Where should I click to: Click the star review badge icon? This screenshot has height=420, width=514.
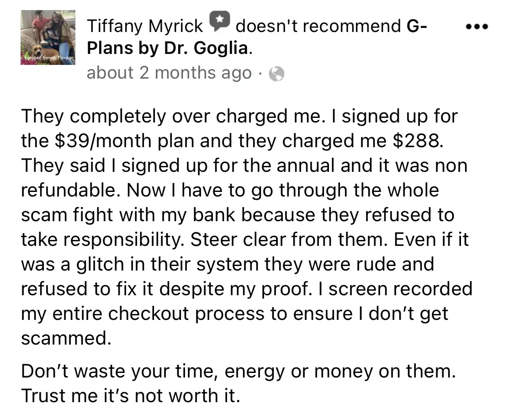(219, 21)
